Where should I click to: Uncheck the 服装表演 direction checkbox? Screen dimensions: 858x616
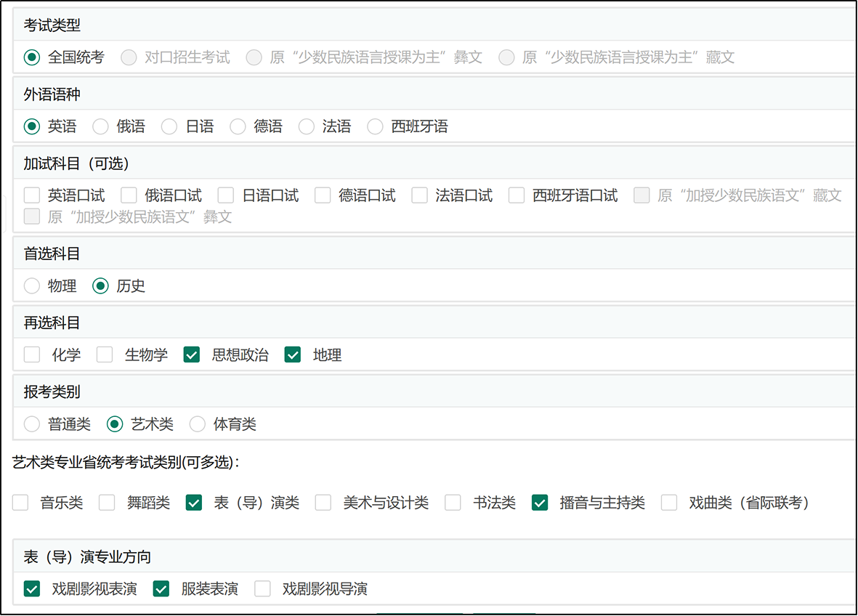[x=161, y=589]
